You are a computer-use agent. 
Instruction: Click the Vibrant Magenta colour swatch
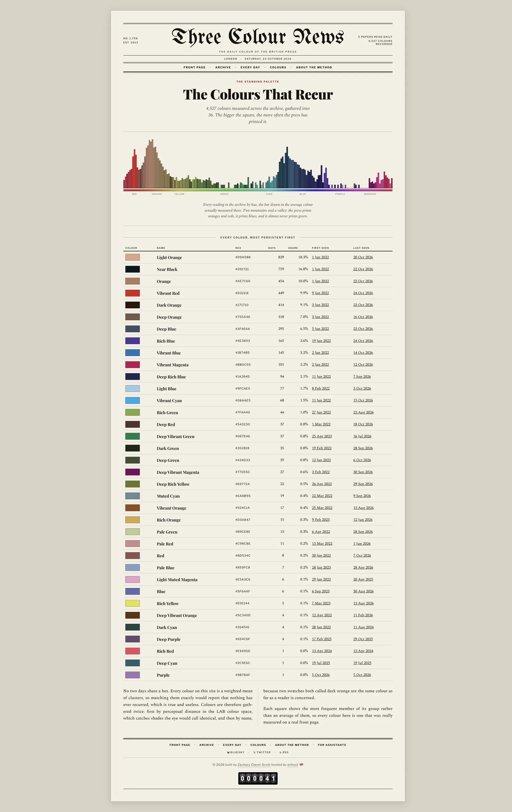[132, 365]
